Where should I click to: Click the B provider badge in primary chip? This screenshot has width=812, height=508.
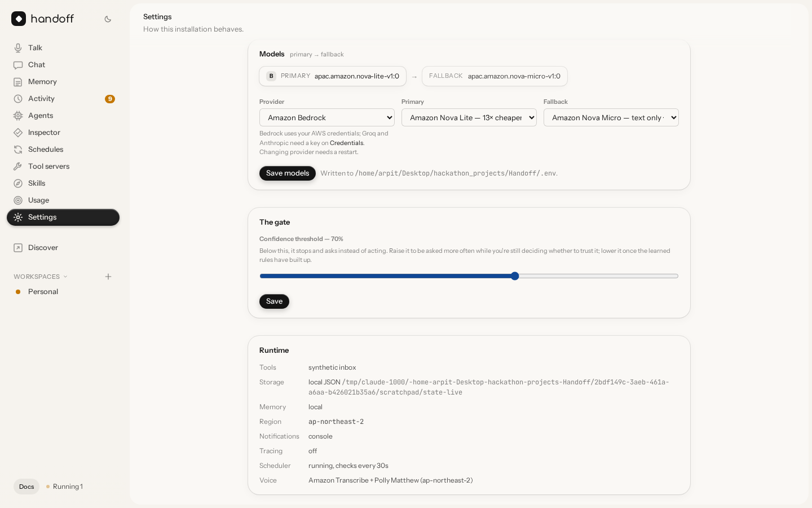point(271,76)
